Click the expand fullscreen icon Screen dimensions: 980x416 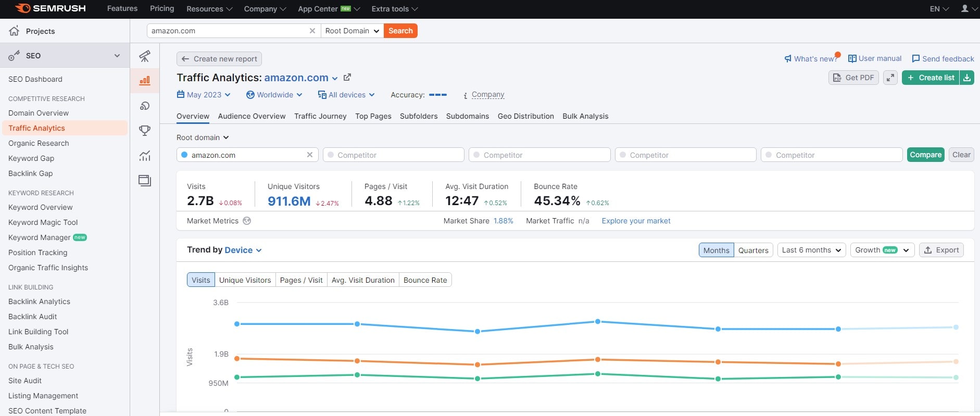pos(890,78)
